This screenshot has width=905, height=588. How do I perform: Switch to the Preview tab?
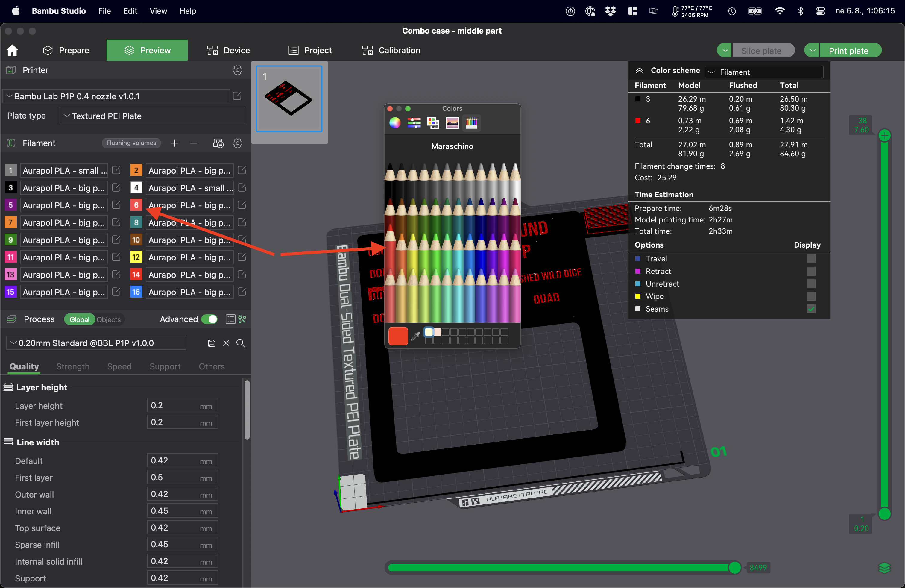pyautogui.click(x=147, y=50)
